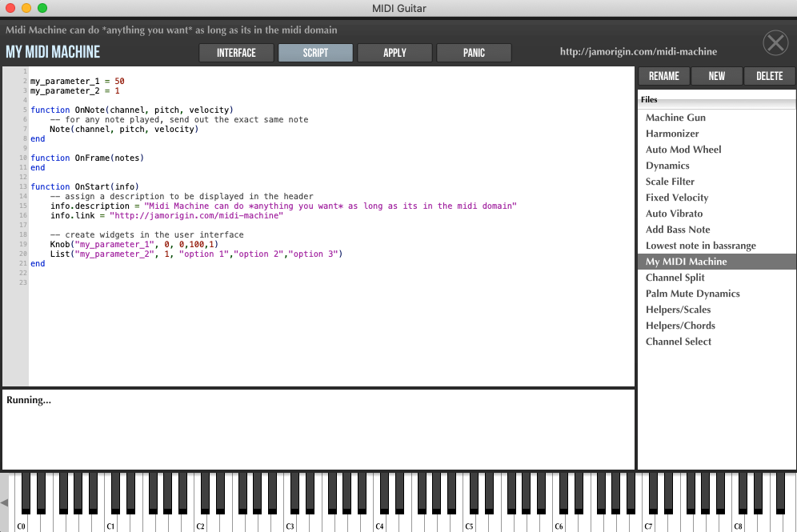The image size is (797, 532).
Task: Select the Scale Filter script
Action: [717, 182]
